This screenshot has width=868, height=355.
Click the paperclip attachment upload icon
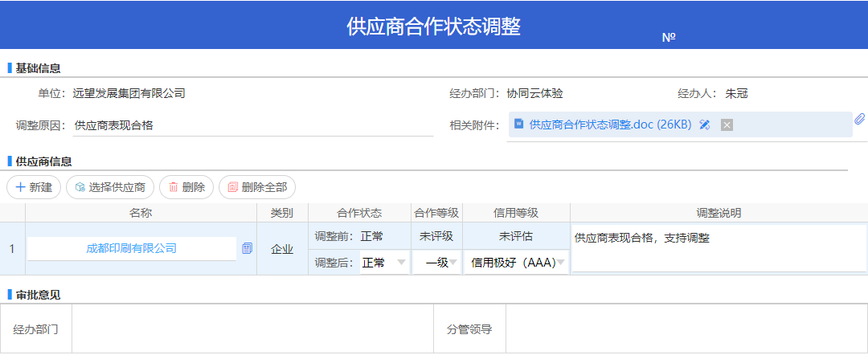point(859,119)
